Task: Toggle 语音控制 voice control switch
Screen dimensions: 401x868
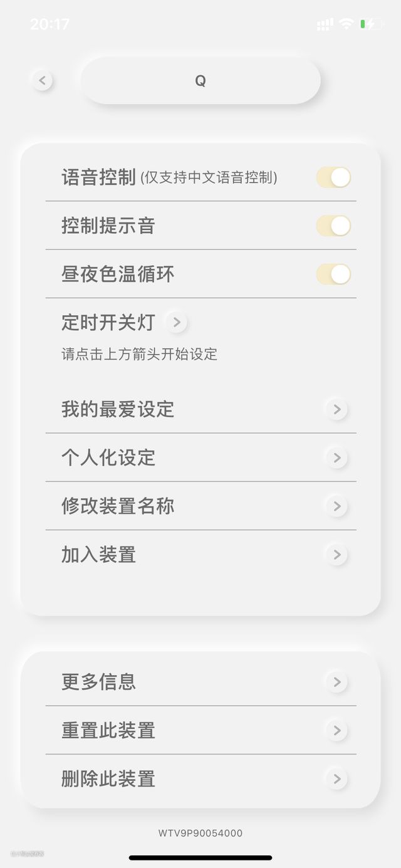Action: click(333, 177)
